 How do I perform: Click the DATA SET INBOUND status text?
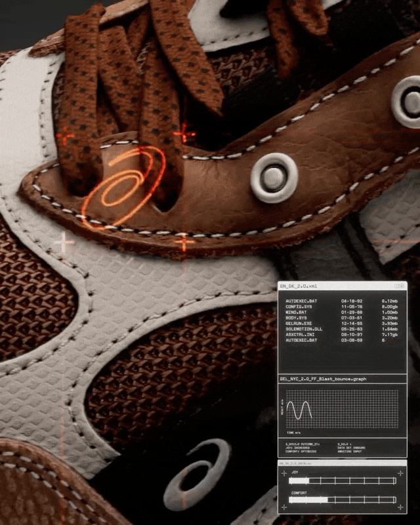351,448
